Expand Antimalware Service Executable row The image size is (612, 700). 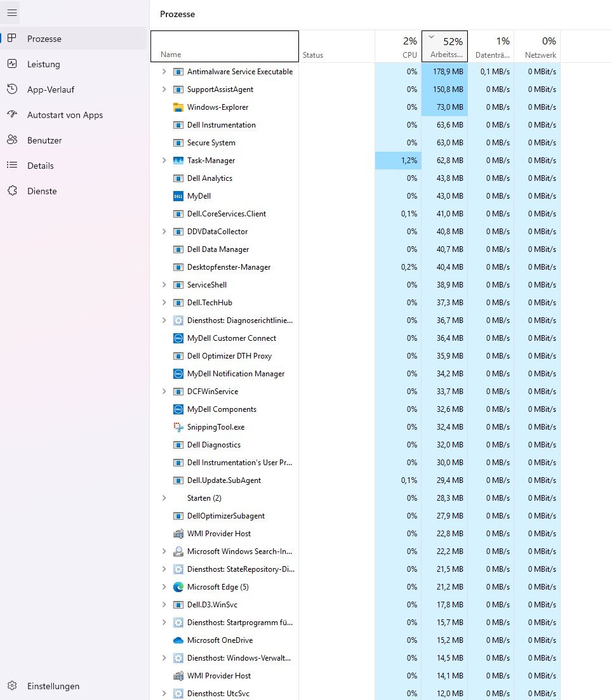tap(164, 72)
